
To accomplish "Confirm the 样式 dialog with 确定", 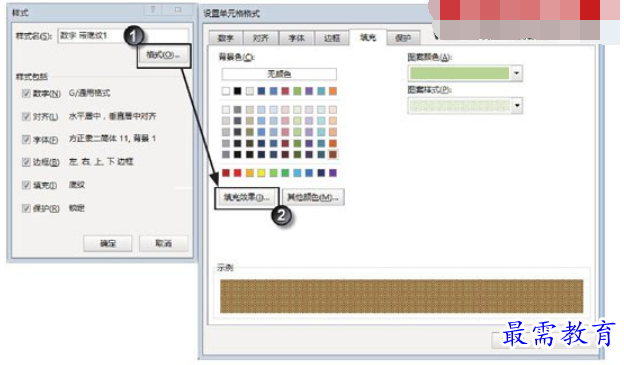I will [107, 243].
